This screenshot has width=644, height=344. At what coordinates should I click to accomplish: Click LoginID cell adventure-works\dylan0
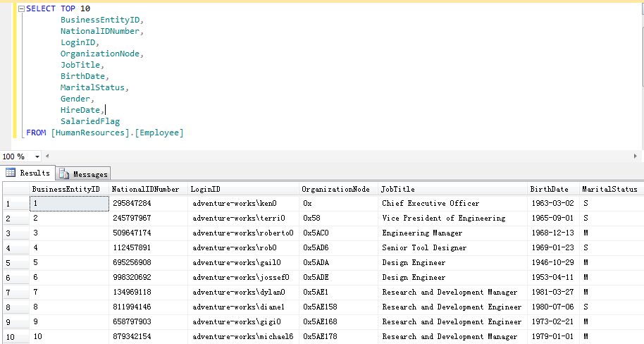tap(244, 293)
